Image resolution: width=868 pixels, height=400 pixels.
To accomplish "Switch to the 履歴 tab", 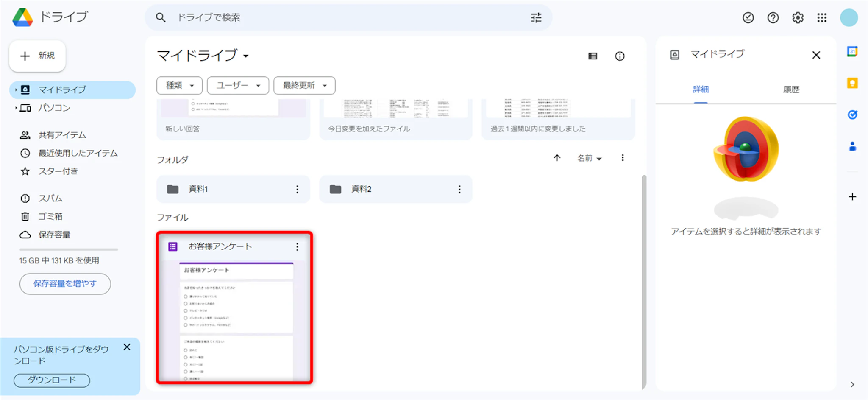I will tap(791, 90).
